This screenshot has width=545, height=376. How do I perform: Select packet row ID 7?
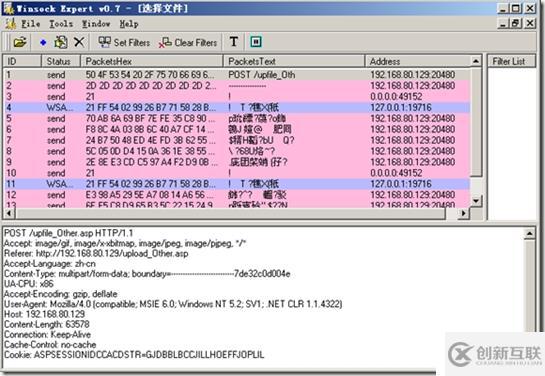pyautogui.click(x=237, y=140)
